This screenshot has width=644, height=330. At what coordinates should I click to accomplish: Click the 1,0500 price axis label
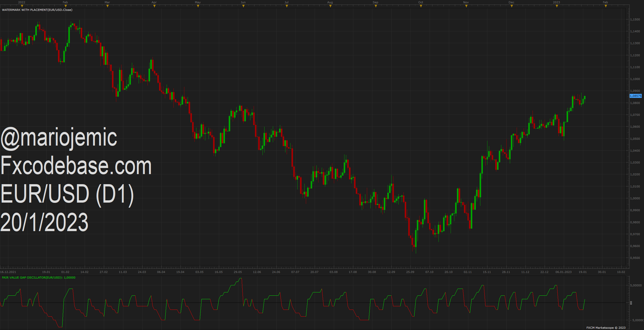click(x=635, y=139)
